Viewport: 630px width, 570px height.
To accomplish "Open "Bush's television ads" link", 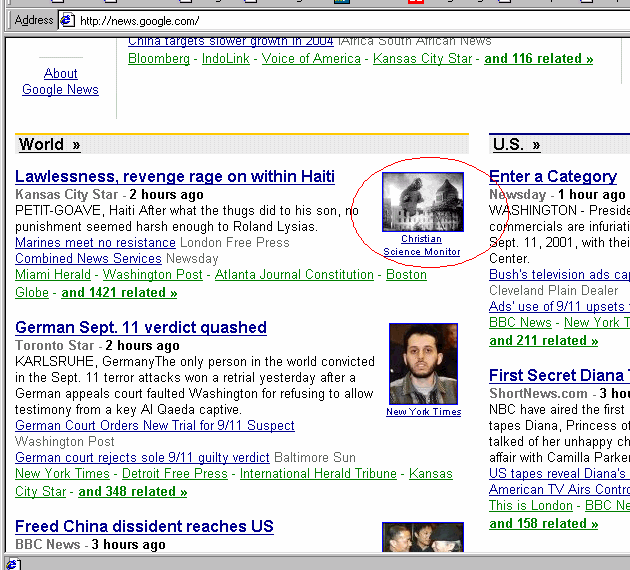I will [x=559, y=275].
